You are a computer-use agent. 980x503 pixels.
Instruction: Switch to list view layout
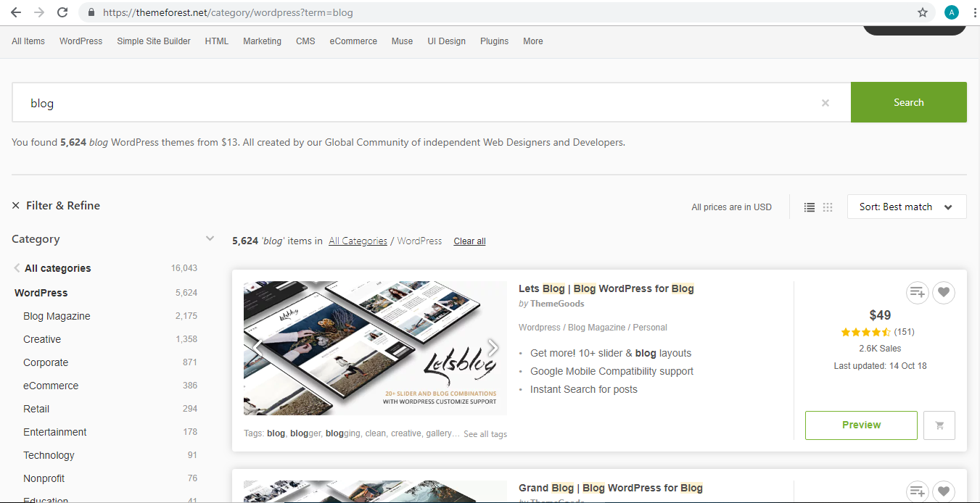coord(810,207)
